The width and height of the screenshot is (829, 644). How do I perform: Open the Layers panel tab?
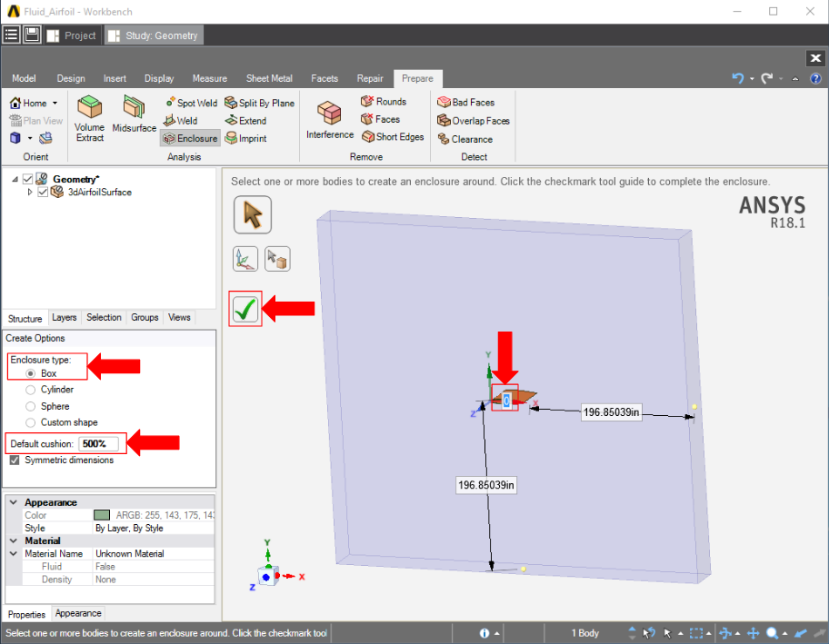coord(65,318)
